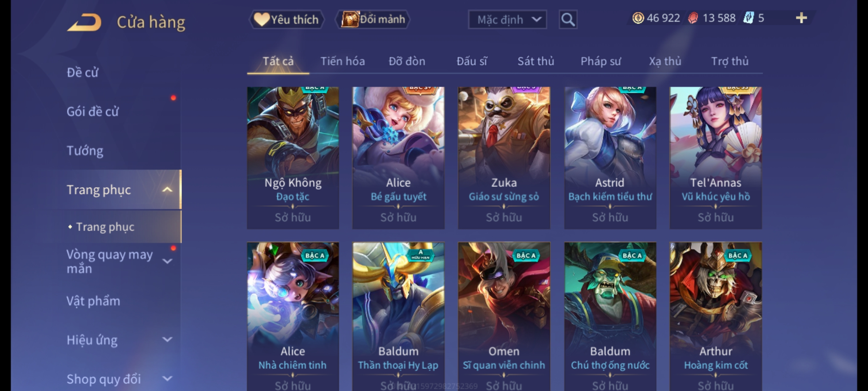The height and width of the screenshot is (391, 868).
Task: Switch to the Sát thủ tab
Action: tap(536, 61)
